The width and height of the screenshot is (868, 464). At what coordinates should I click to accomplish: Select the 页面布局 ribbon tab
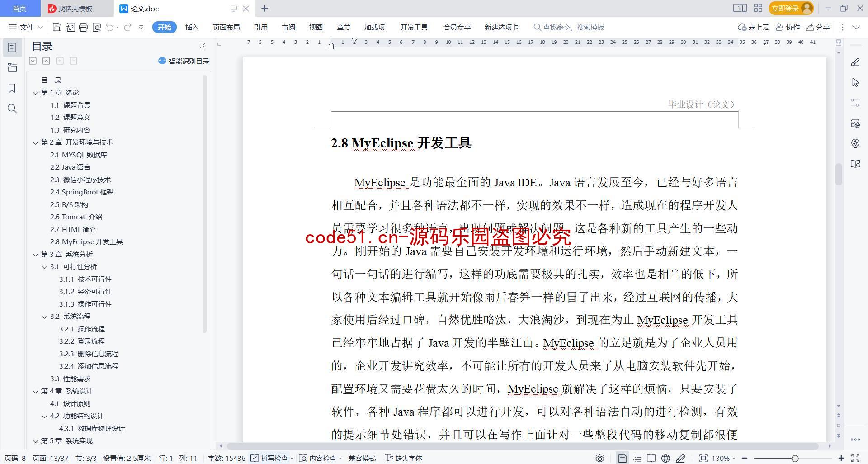(x=226, y=27)
